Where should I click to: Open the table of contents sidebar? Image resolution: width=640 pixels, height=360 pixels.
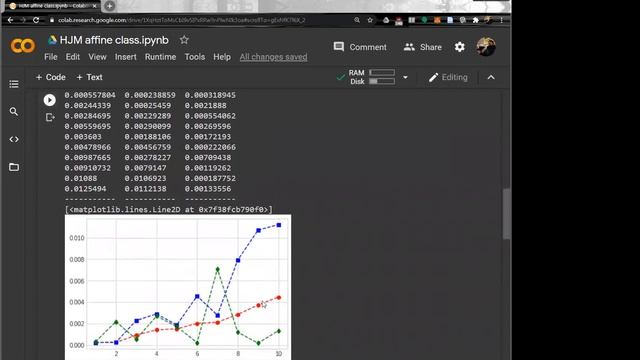(x=14, y=84)
